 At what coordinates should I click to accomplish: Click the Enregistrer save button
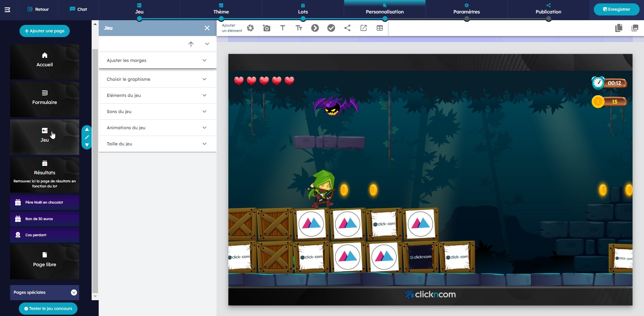616,9
